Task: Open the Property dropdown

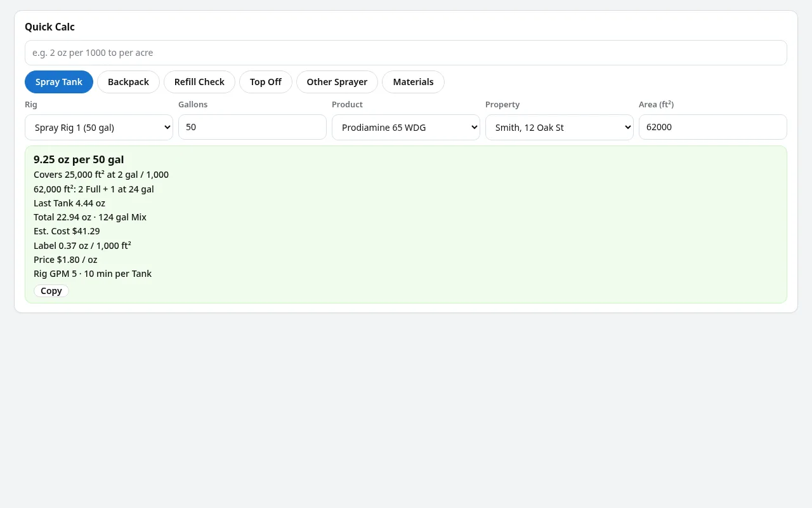Action: [x=560, y=127]
